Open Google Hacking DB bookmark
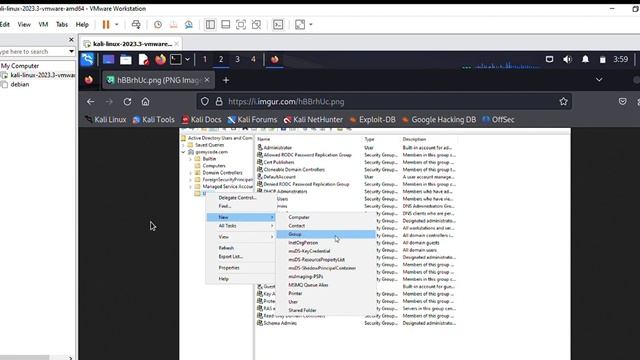Image resolution: width=640 pixels, height=360 pixels. (439, 120)
